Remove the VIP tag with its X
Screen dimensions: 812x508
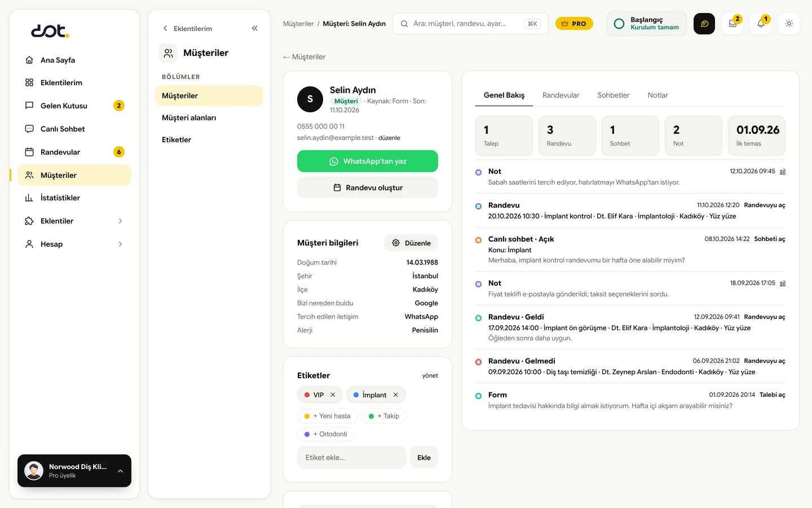pyautogui.click(x=333, y=395)
